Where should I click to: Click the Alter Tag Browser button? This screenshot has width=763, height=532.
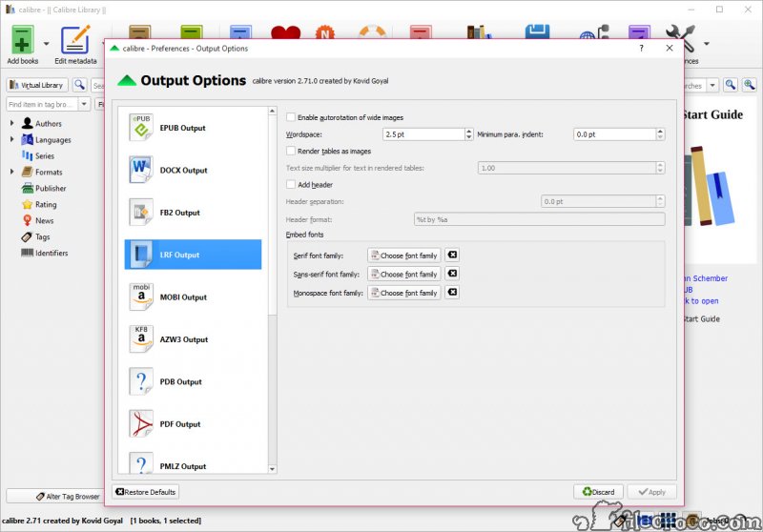click(55, 497)
